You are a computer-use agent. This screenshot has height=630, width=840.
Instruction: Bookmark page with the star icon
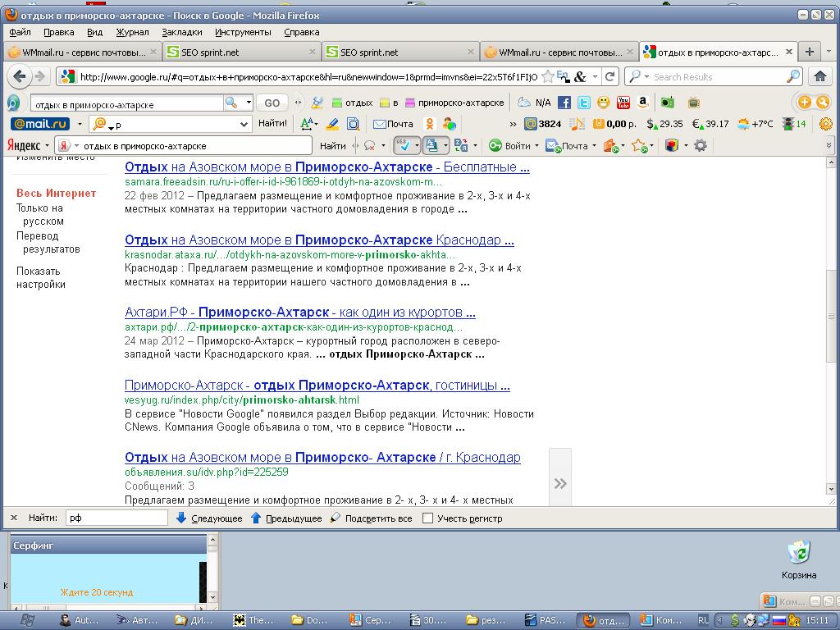click(x=547, y=76)
